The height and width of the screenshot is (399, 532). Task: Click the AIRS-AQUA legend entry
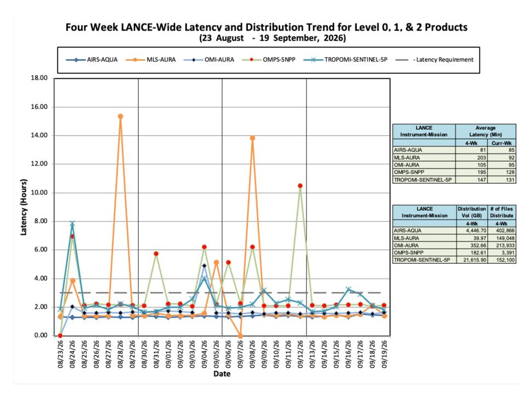[x=91, y=60]
